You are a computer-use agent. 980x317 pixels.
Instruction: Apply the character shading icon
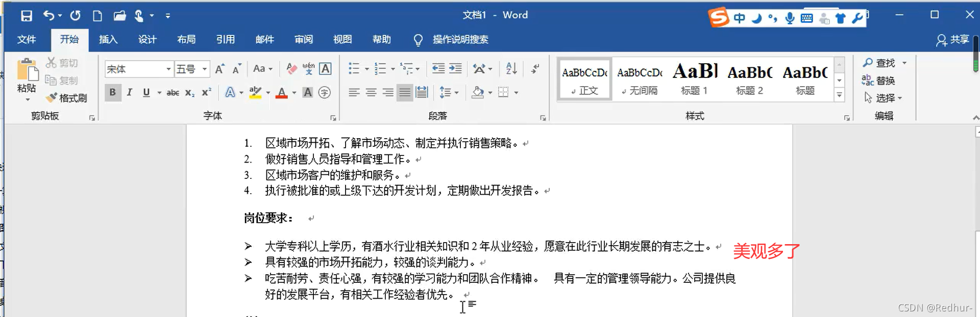tap(308, 92)
